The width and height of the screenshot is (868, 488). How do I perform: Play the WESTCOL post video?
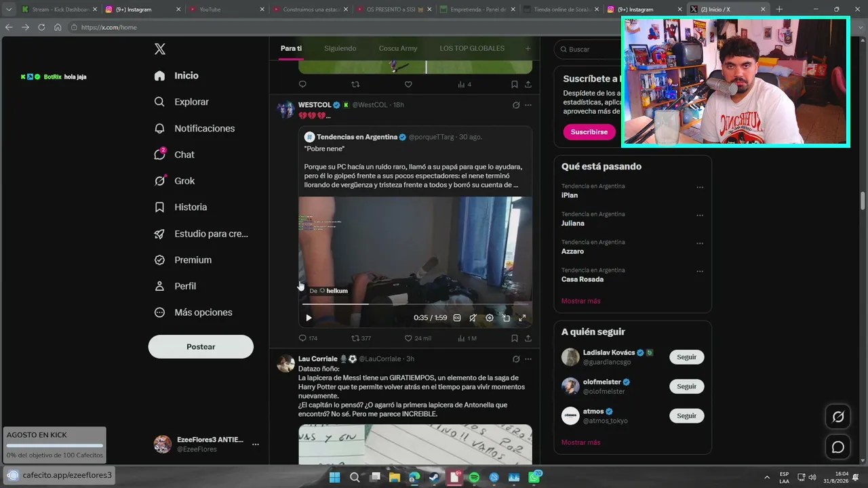click(x=309, y=318)
